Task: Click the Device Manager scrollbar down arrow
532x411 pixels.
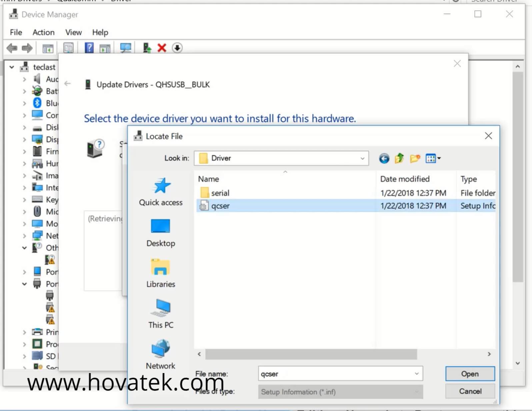Action: pos(517,363)
